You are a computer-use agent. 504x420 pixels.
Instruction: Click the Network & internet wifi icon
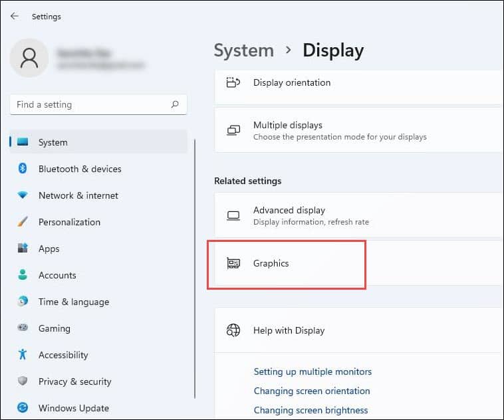pos(23,195)
